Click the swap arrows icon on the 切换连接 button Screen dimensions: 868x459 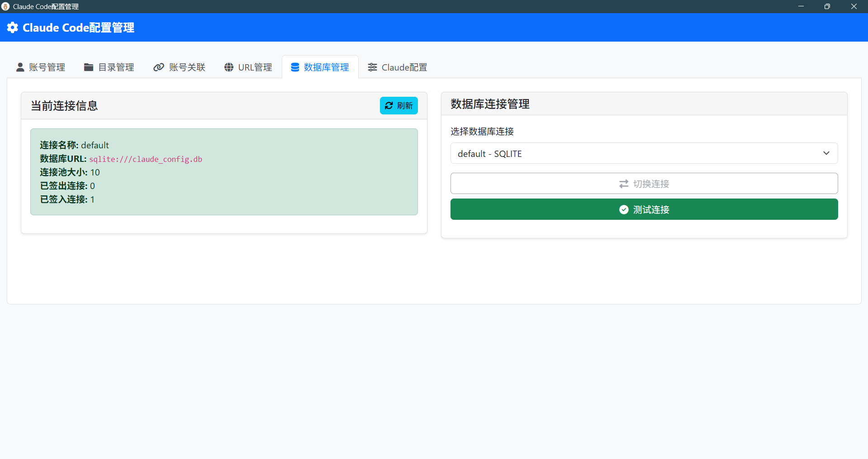tap(624, 184)
